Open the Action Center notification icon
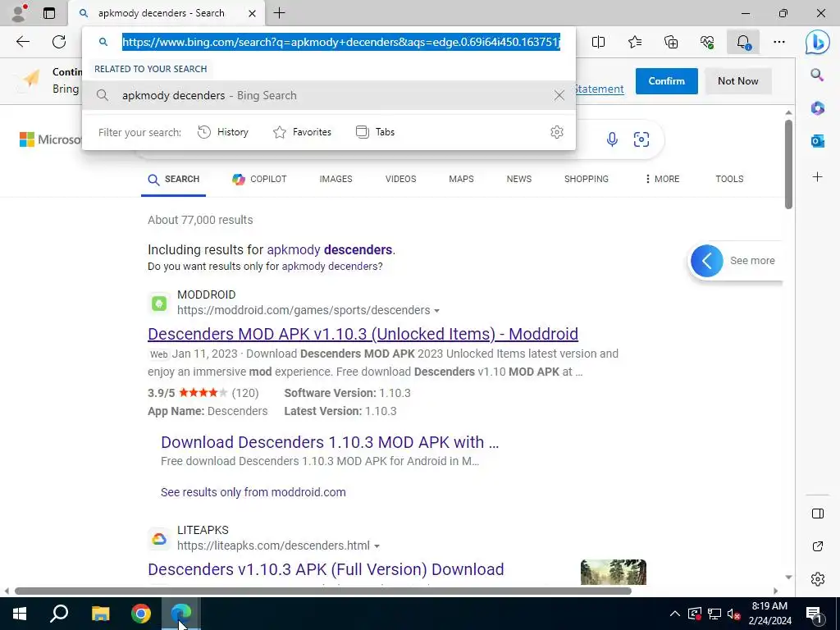This screenshot has height=630, width=840. coord(814,614)
